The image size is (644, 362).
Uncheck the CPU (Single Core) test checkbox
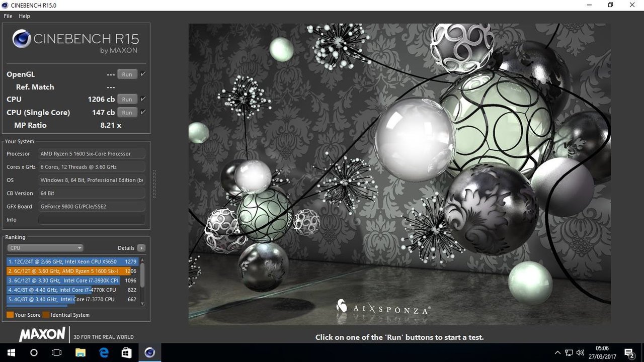143,112
